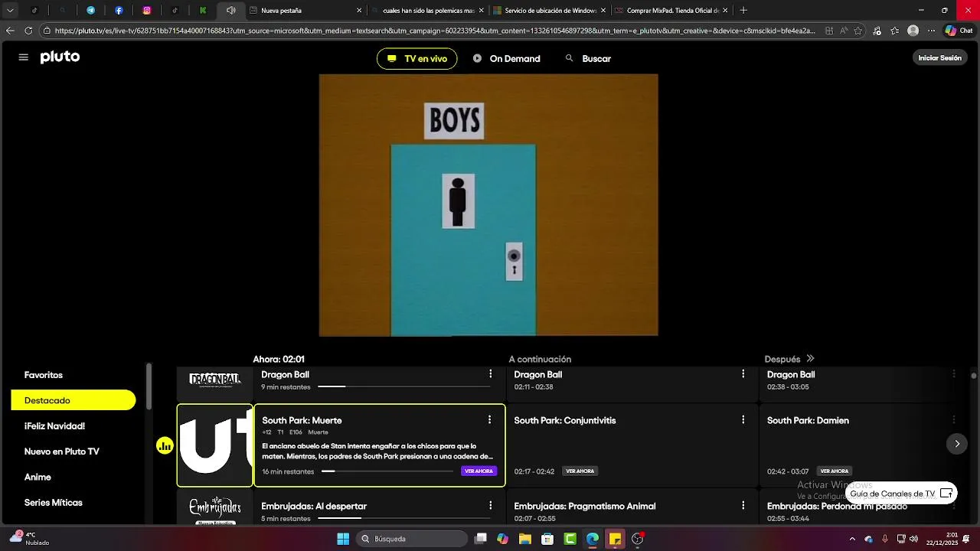The height and width of the screenshot is (551, 980).
Task: Click the taskbar Búsqueda search box
Action: coord(412,539)
